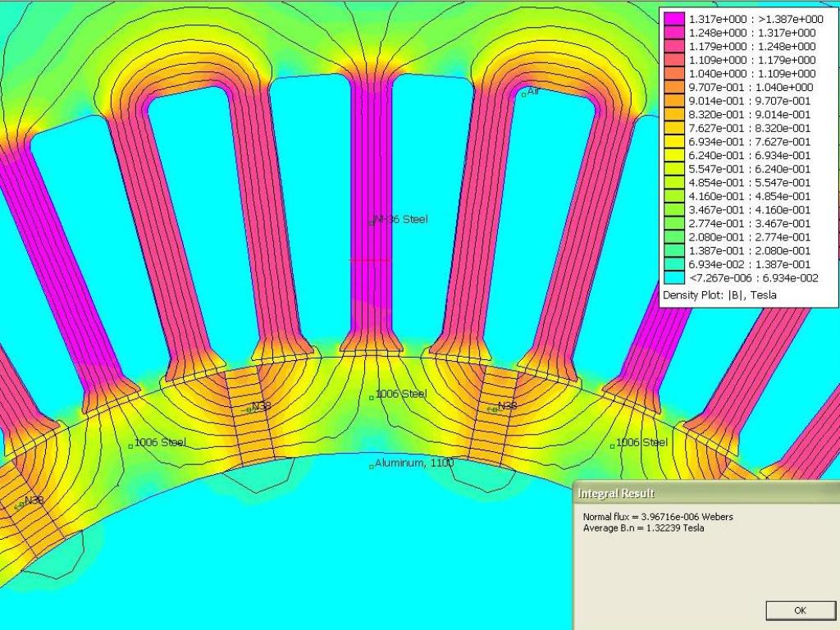Screen dimensions: 840x630
Task: Click the 4.854e-001 : 5.547e-001 legend swatch
Action: coord(673,182)
